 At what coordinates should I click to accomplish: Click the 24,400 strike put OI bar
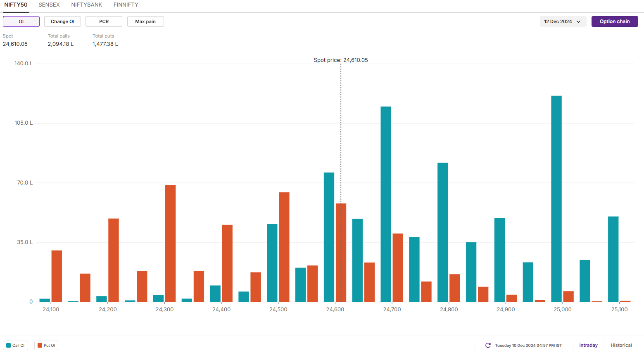(x=227, y=263)
